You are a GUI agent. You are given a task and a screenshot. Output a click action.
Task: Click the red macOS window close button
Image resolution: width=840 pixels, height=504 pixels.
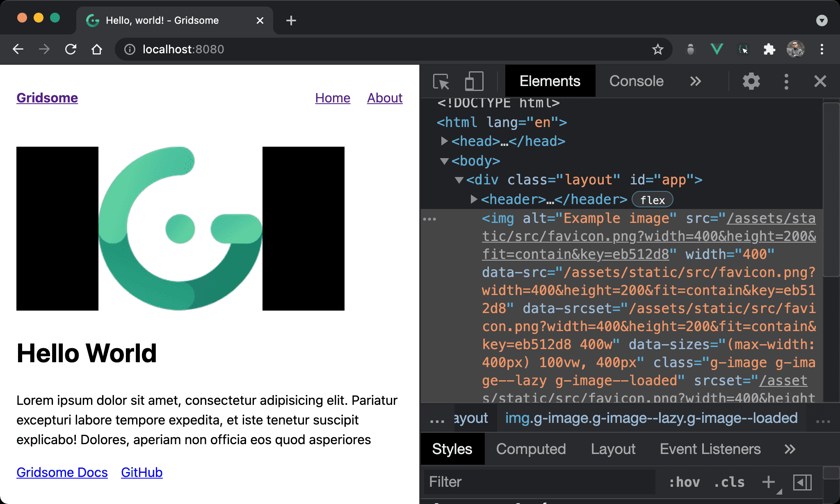[22, 18]
